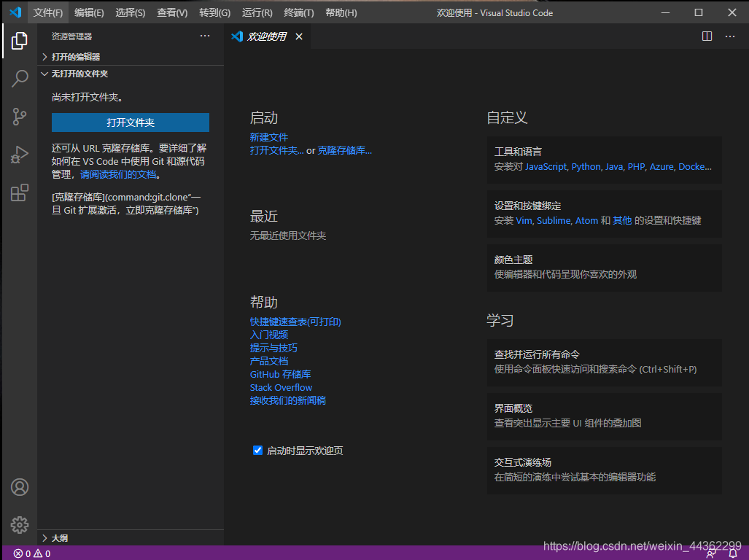The image size is (749, 560).
Task: Click the 其他 keybindings link
Action: tap(622, 220)
